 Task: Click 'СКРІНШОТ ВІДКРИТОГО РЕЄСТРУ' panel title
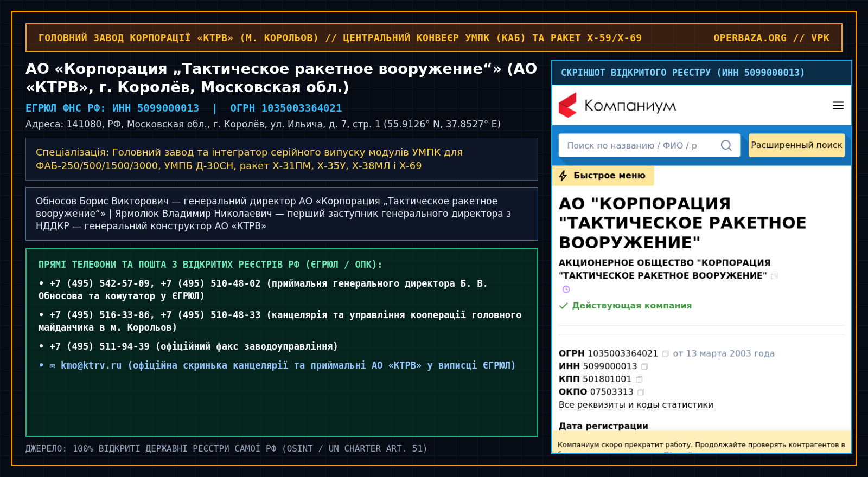[682, 73]
